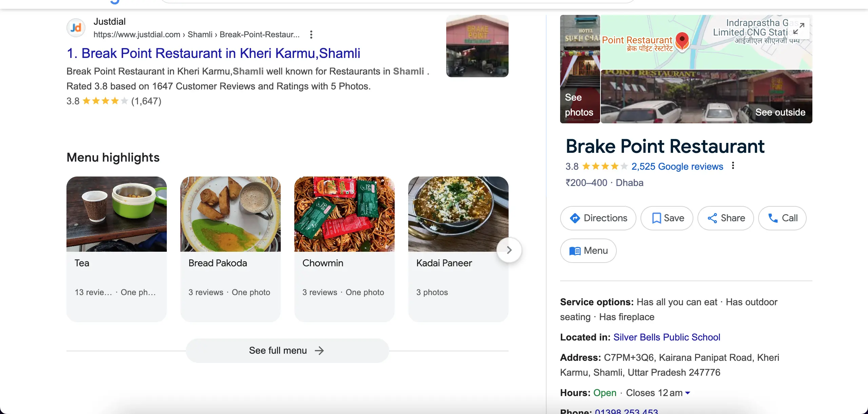This screenshot has height=414, width=868.
Task: Click the Justdial site name
Action: pyautogui.click(x=110, y=22)
